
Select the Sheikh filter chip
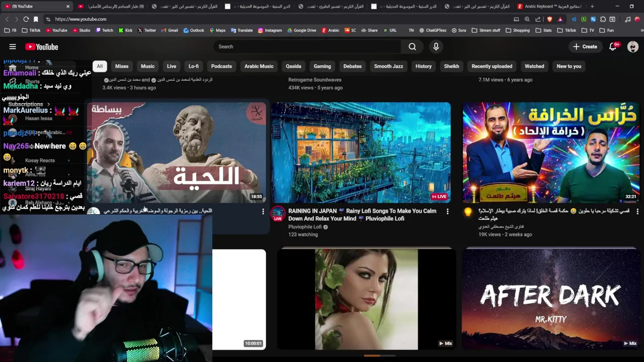[x=451, y=66]
